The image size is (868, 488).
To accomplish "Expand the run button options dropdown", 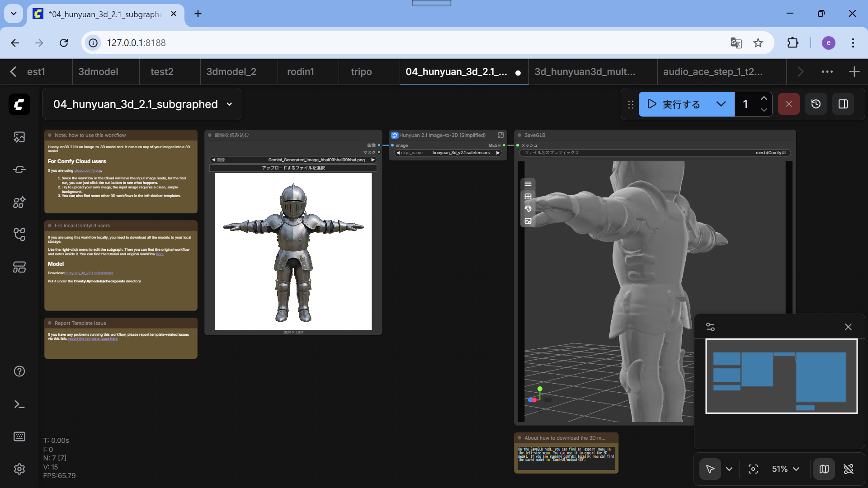I will pyautogui.click(x=721, y=104).
